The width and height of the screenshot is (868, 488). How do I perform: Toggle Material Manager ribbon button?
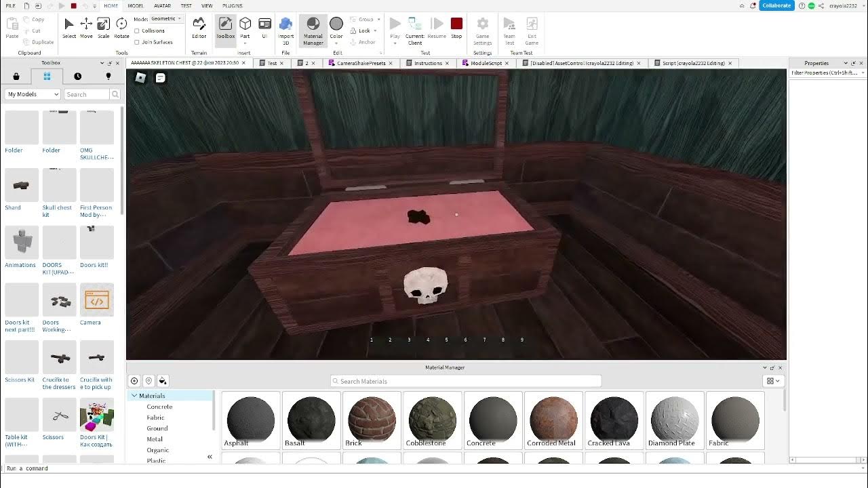tap(313, 31)
